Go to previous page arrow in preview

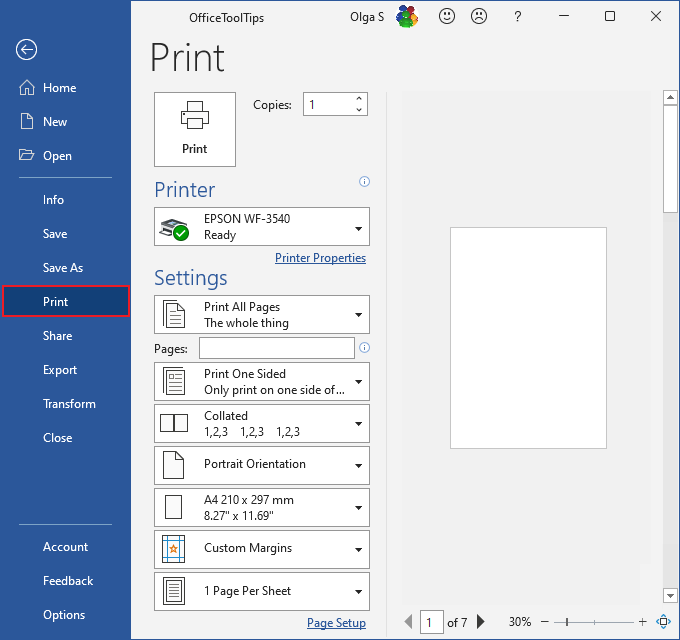click(x=409, y=622)
